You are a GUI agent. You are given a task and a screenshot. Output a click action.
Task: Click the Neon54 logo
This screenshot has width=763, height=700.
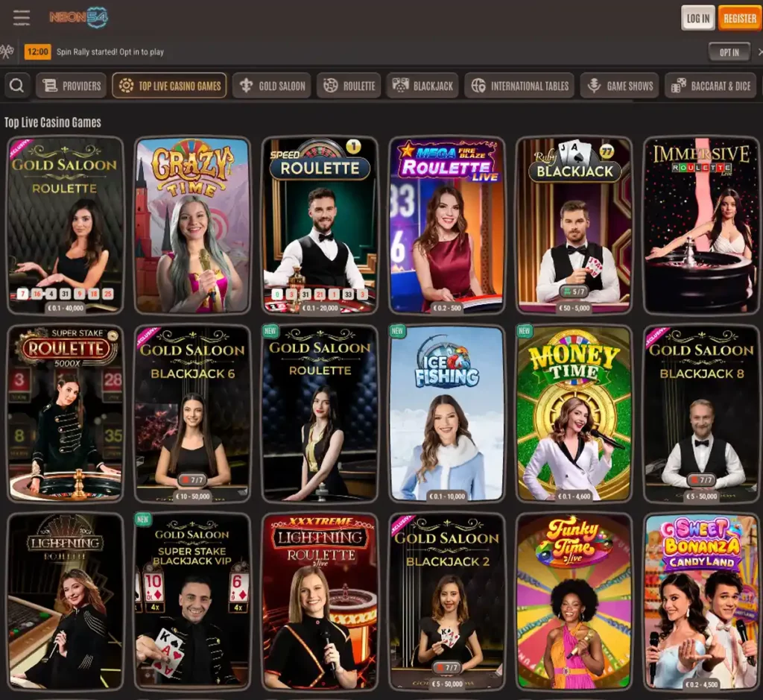coord(77,17)
